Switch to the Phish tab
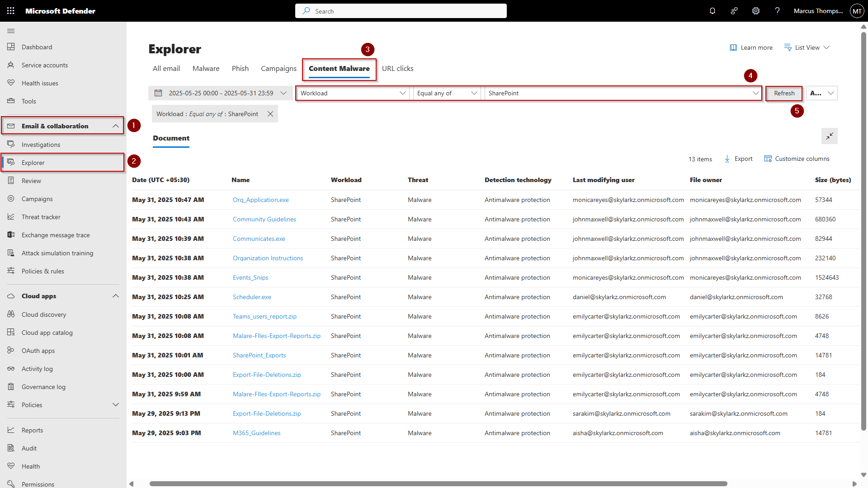The width and height of the screenshot is (868, 488). coord(240,68)
